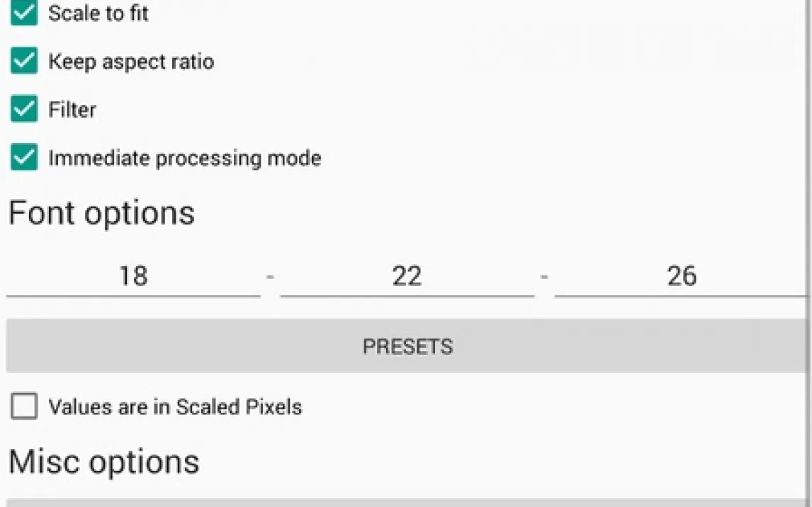Select the font size field showing 22
Image resolution: width=812 pixels, height=507 pixels.
(x=407, y=276)
